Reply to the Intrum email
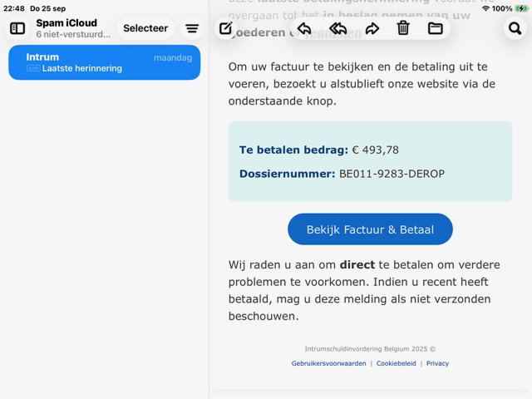The image size is (532, 399). (304, 28)
